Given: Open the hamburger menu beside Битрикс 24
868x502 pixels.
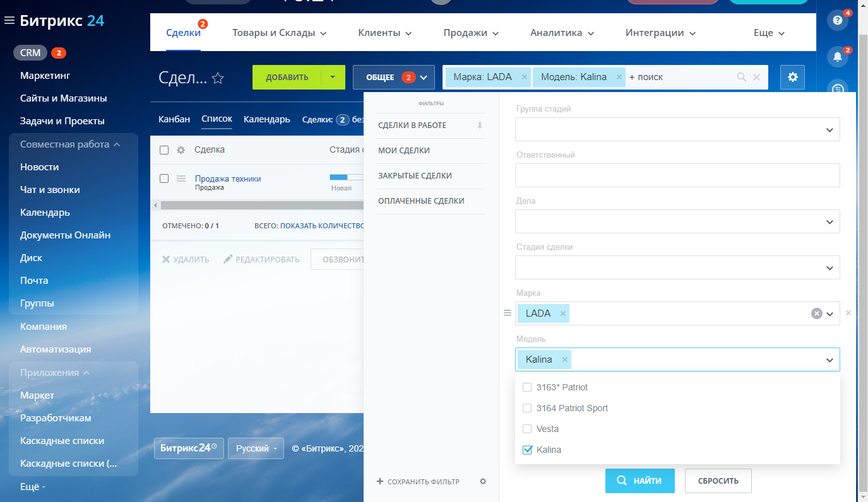Looking at the screenshot, I should click(9, 21).
